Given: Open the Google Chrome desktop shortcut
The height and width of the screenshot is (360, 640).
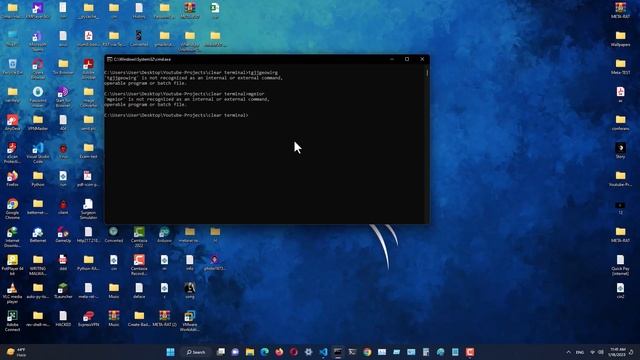Looking at the screenshot, I should pos(12,209).
